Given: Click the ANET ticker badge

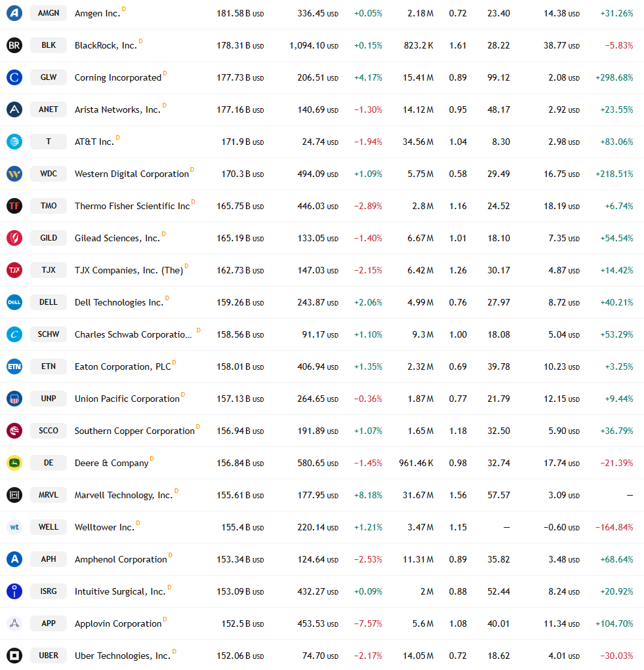Looking at the screenshot, I should [x=49, y=109].
